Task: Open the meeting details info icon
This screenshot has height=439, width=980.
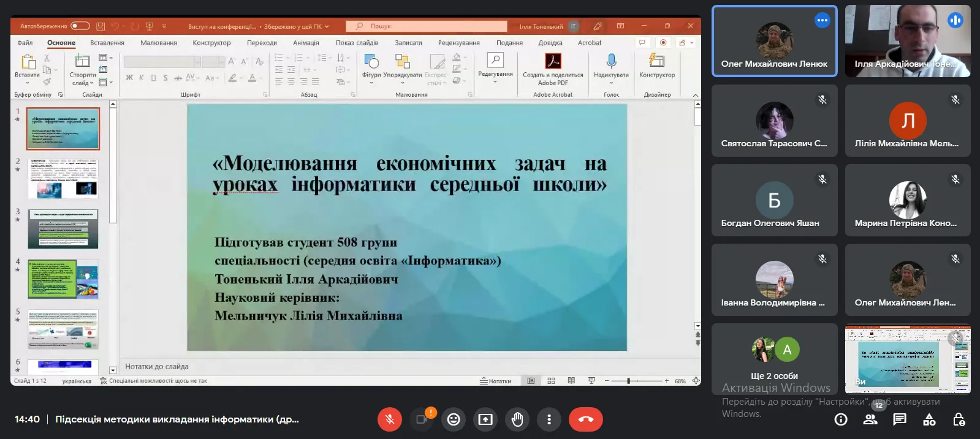Action: (841, 419)
